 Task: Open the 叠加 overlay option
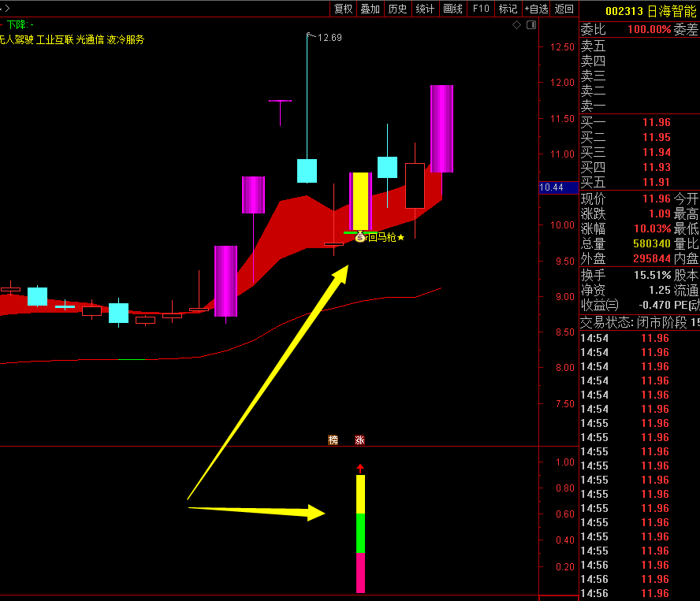pos(370,9)
